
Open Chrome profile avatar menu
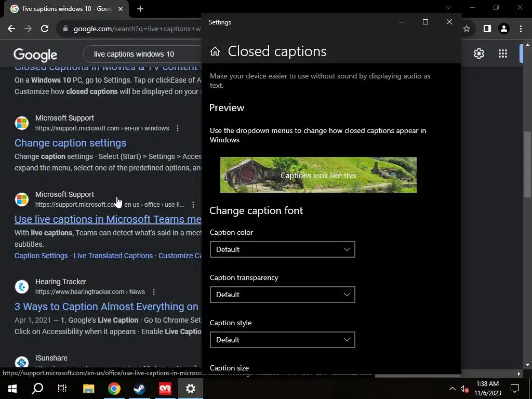pos(504,29)
